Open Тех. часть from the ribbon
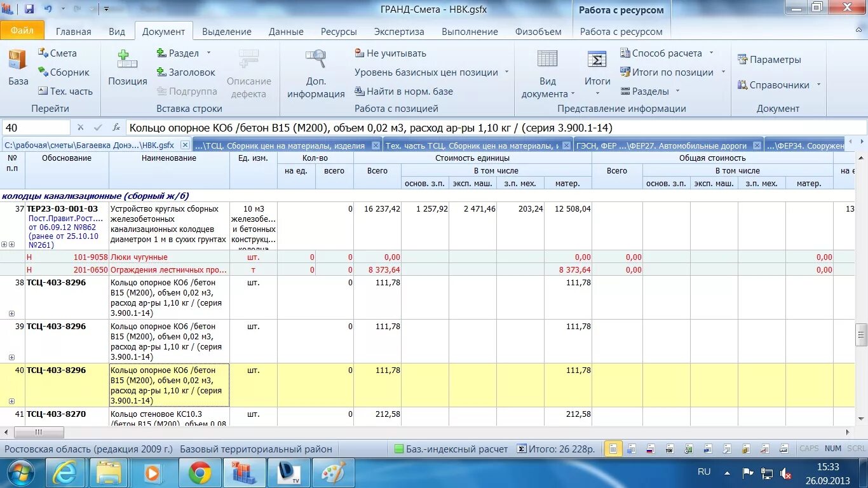 (x=65, y=91)
